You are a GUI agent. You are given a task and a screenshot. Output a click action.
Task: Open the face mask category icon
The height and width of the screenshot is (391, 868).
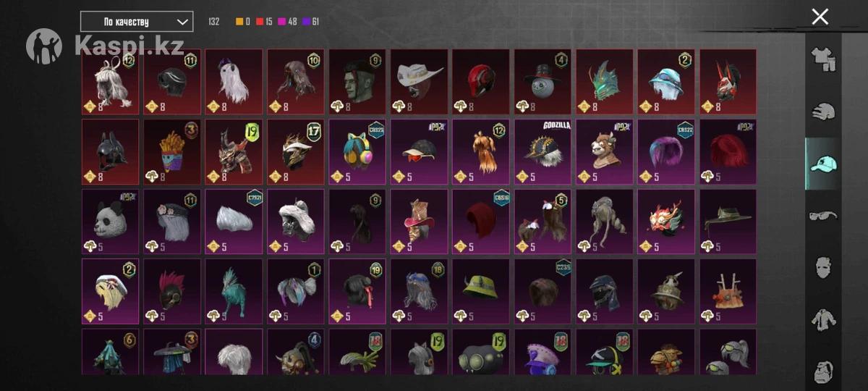823,267
